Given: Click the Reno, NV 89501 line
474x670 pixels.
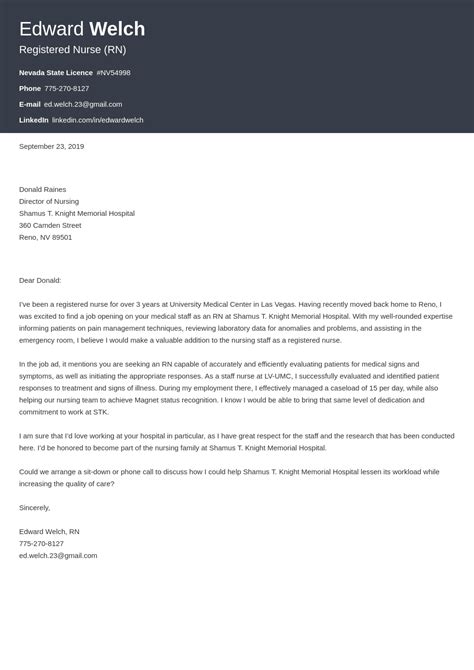Looking at the screenshot, I should pyautogui.click(x=45, y=237).
